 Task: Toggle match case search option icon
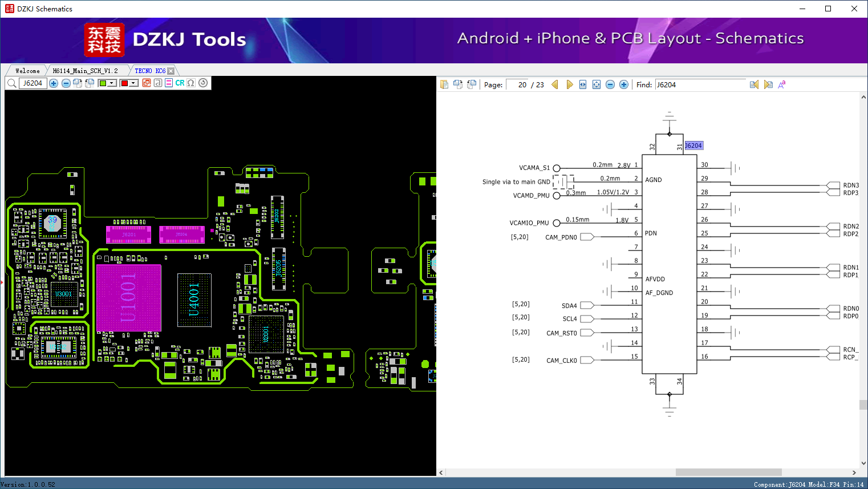click(782, 84)
